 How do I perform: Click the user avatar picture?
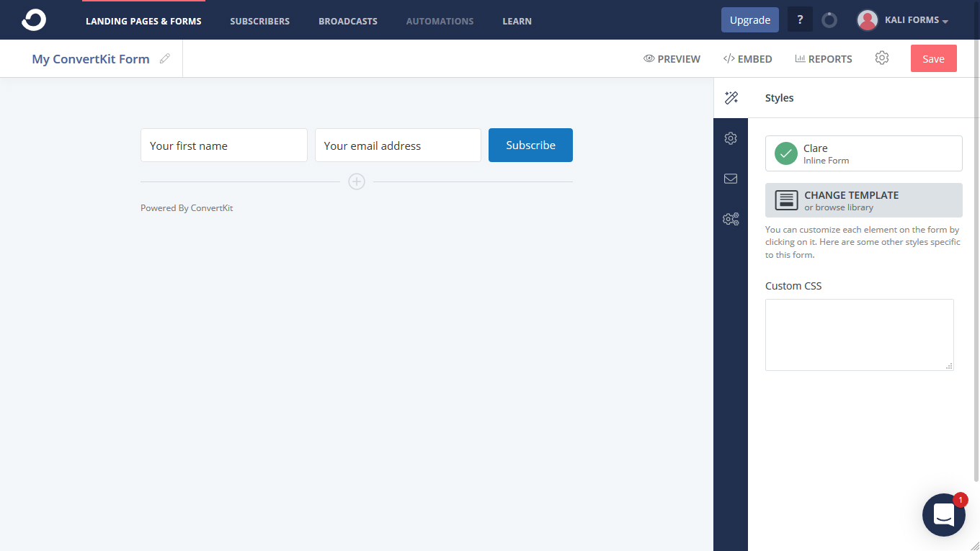[867, 20]
